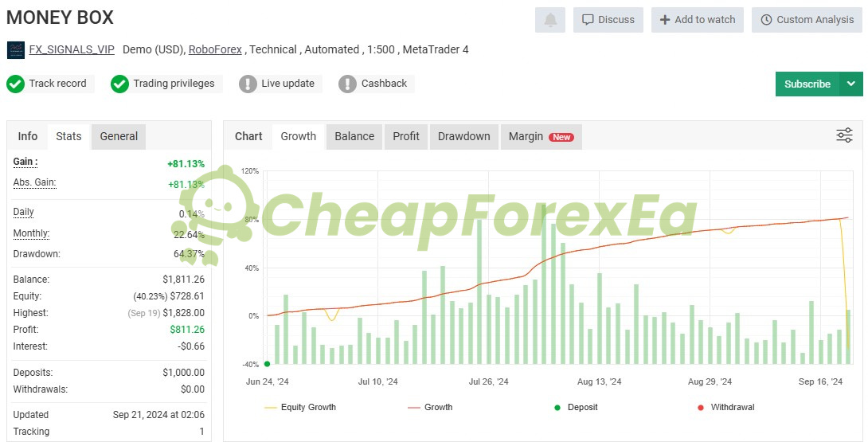868x442 pixels.
Task: Select the Stats tab
Action: click(68, 136)
